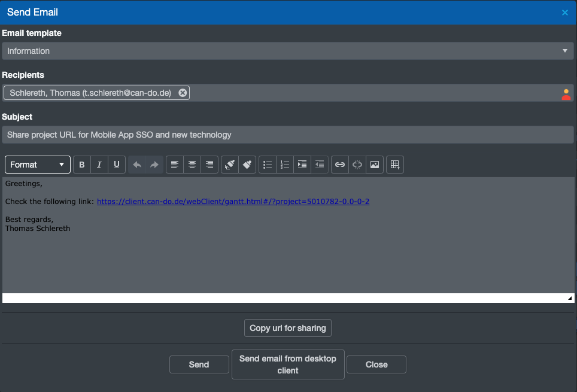Align text left
Viewport: 577px width, 392px height.
(x=175, y=165)
